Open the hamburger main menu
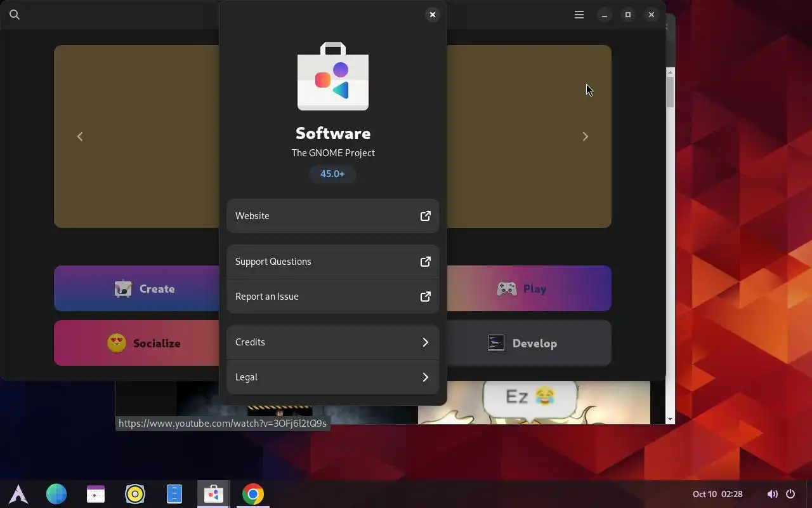The image size is (812, 508). [x=579, y=15]
